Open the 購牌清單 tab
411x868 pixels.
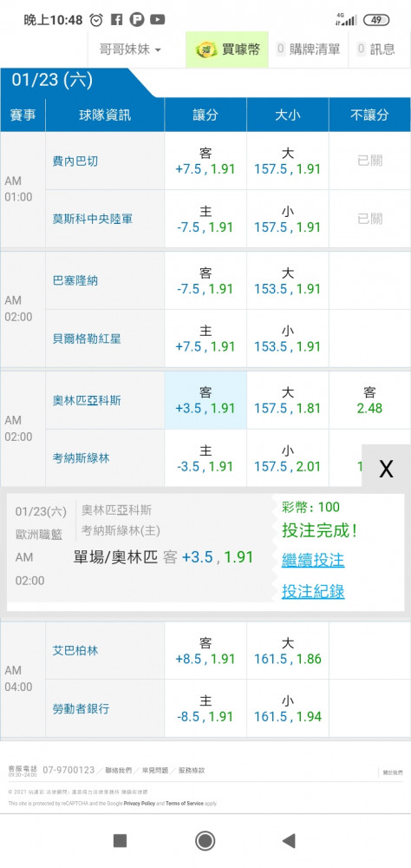[309, 49]
